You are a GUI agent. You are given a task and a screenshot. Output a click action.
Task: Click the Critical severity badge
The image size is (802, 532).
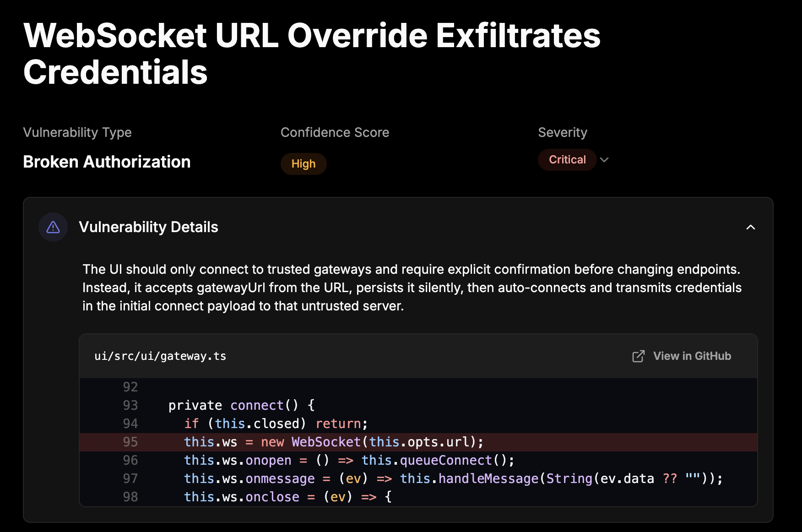[x=567, y=160]
